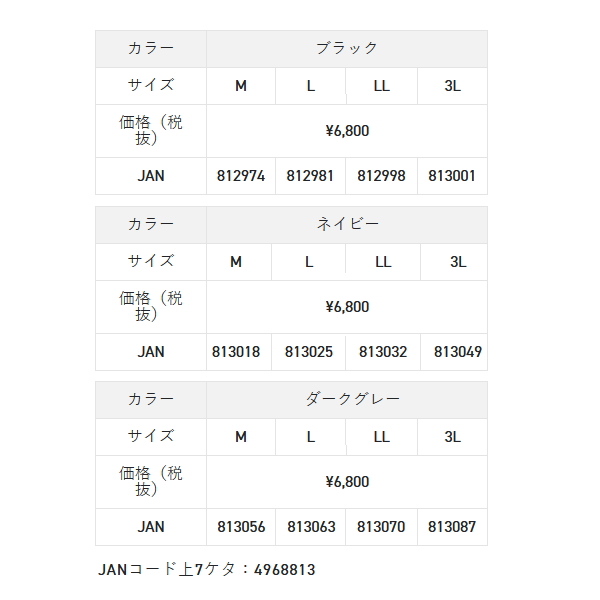Image resolution: width=600 pixels, height=600 pixels.
Task: Select JAN code 812998
Action: (x=382, y=176)
